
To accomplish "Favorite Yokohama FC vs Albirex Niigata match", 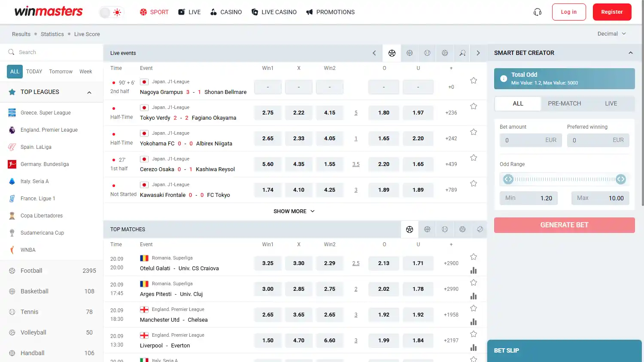I will click(x=474, y=132).
